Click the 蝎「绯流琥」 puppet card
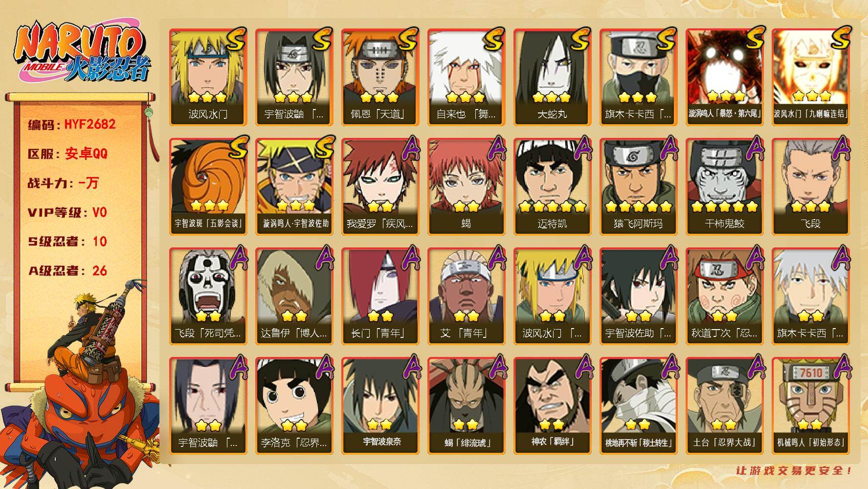868x489 pixels. click(466, 405)
